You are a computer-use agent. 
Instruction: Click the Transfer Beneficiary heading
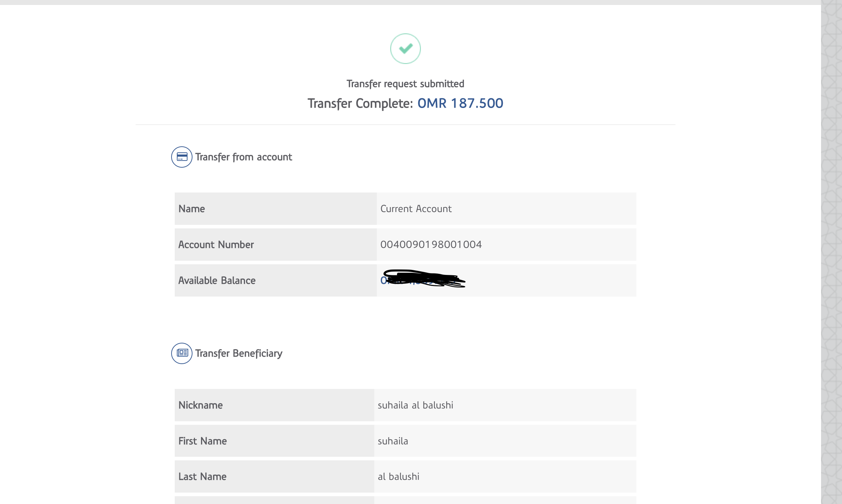[x=239, y=353]
